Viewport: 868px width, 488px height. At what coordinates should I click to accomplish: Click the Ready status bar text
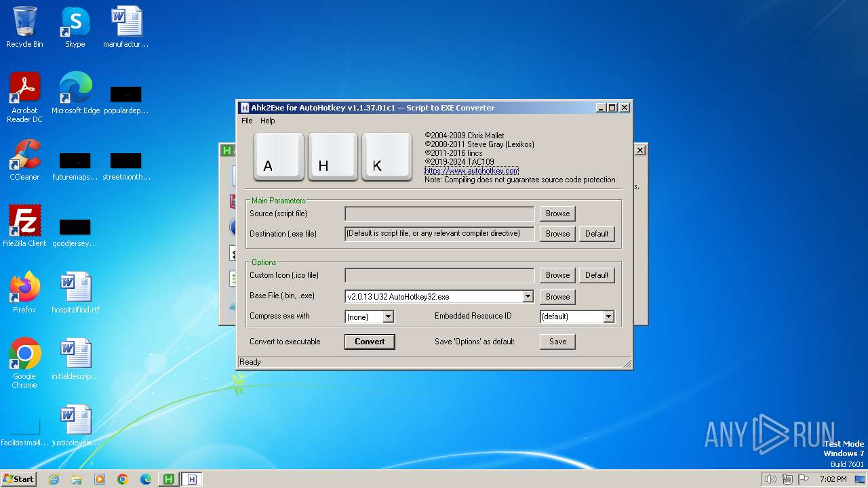pos(250,362)
